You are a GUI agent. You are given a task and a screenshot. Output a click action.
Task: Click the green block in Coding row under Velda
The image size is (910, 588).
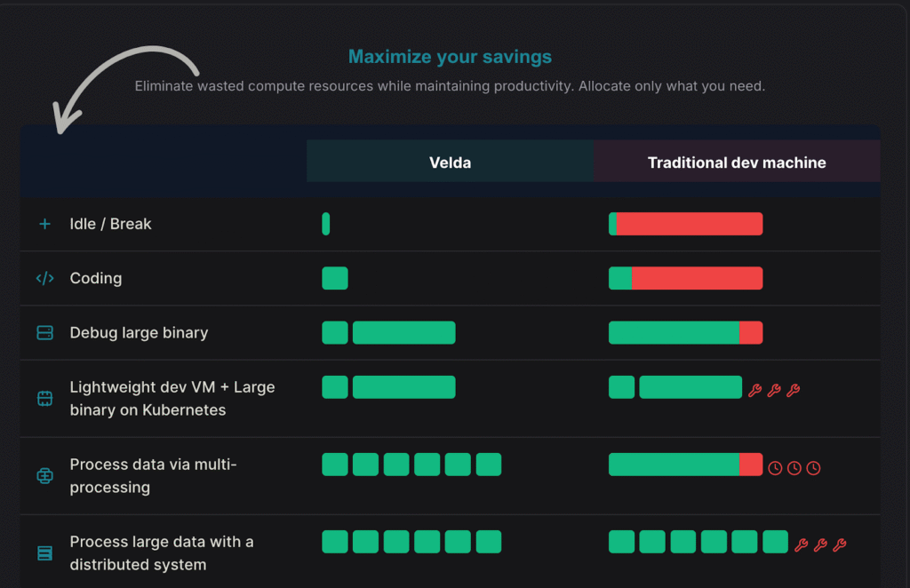(335, 278)
